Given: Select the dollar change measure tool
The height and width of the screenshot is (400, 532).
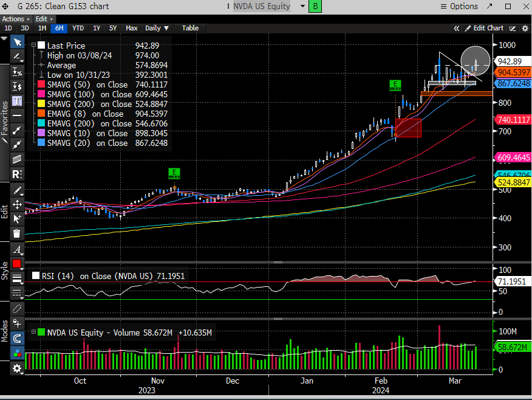Looking at the screenshot, I should point(17,86).
